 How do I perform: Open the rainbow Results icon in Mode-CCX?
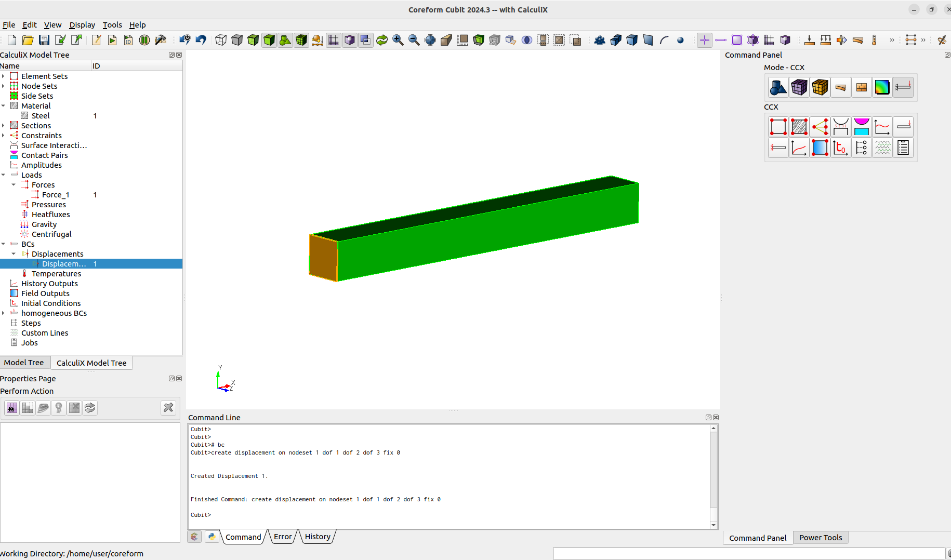(882, 87)
